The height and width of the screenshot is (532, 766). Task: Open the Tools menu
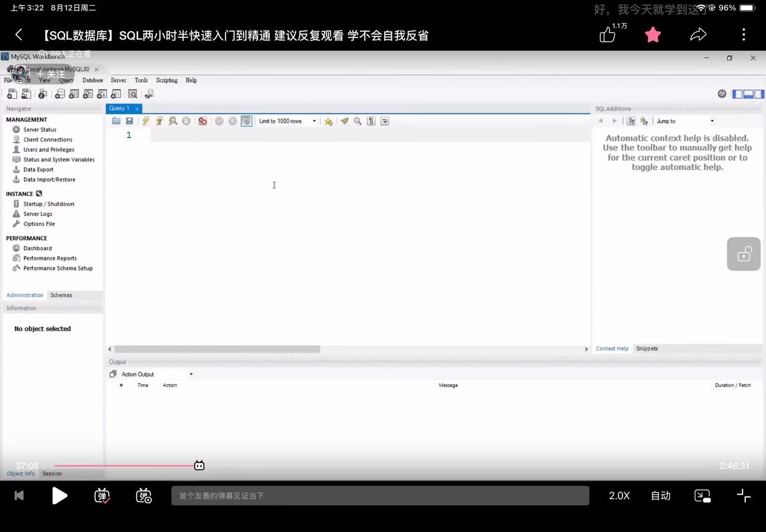tap(141, 80)
